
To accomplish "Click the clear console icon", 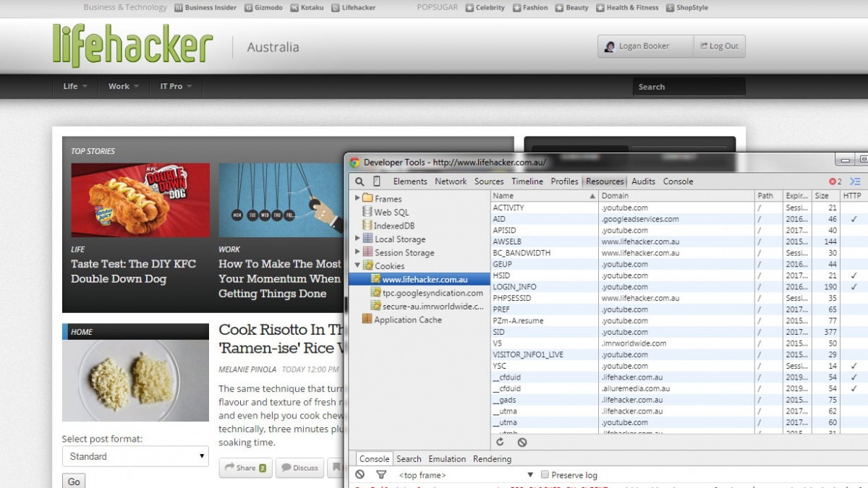I will pos(359,475).
